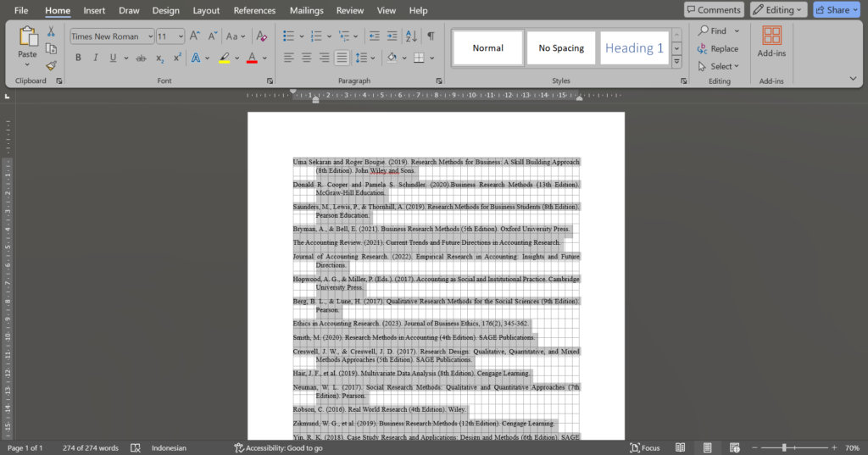This screenshot has height=455, width=868.
Task: Open the font name dropdown
Action: pos(150,36)
